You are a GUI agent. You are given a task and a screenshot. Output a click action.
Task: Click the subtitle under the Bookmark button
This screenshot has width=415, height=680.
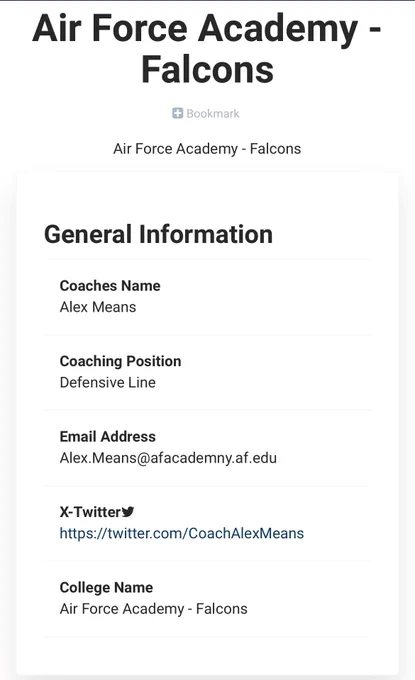(207, 149)
